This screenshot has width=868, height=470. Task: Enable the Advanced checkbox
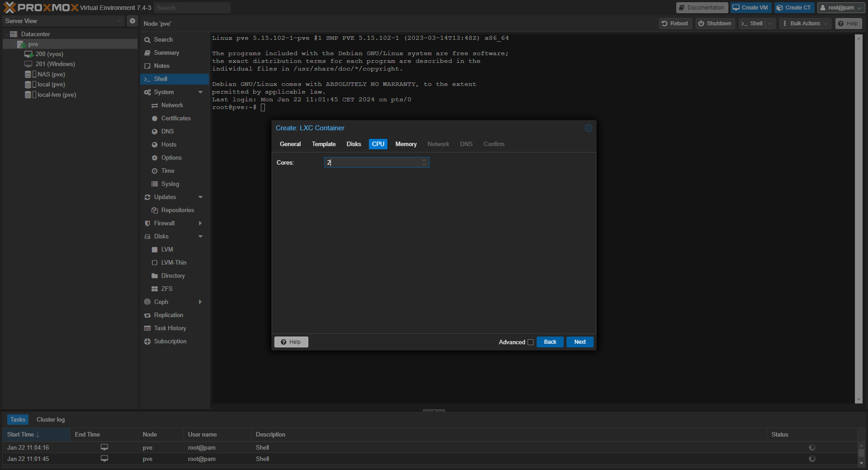click(530, 342)
